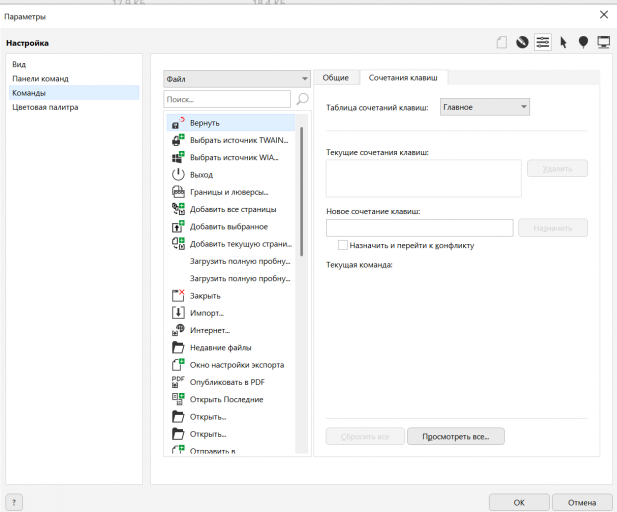Open the Customization sliders icon
The image size is (617, 512).
click(x=543, y=42)
